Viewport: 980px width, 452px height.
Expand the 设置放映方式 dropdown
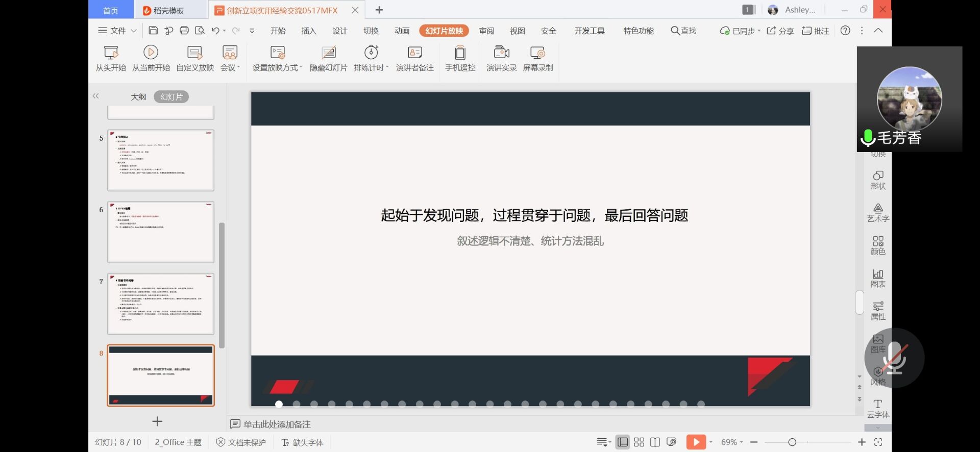(277, 67)
